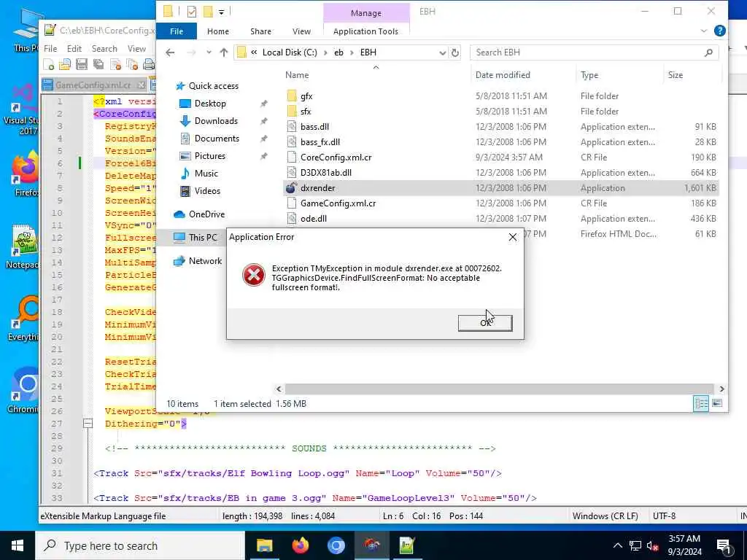Open Notepad++ Edit menu
Screen dimensions: 747x560
pos(74,49)
